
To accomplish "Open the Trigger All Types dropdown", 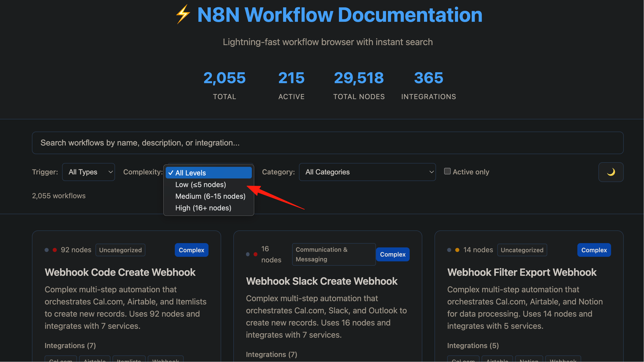I will (x=88, y=172).
